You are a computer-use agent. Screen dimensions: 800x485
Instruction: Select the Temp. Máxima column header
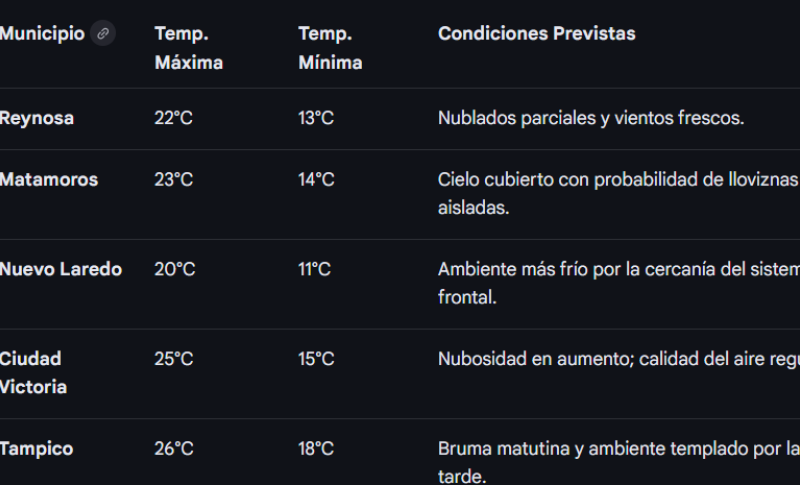coord(188,48)
